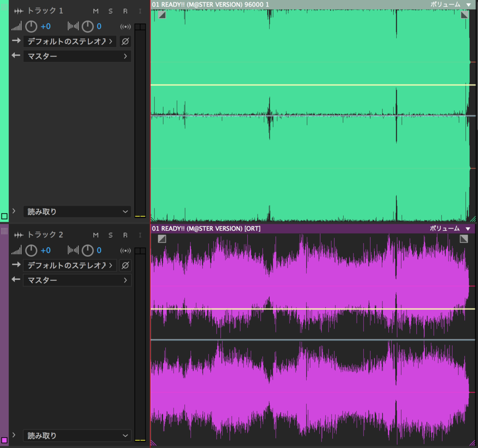Viewport: 478px width, 448px height.
Task: Toggle input monitoring (I) on Track 1
Action: pos(140,11)
